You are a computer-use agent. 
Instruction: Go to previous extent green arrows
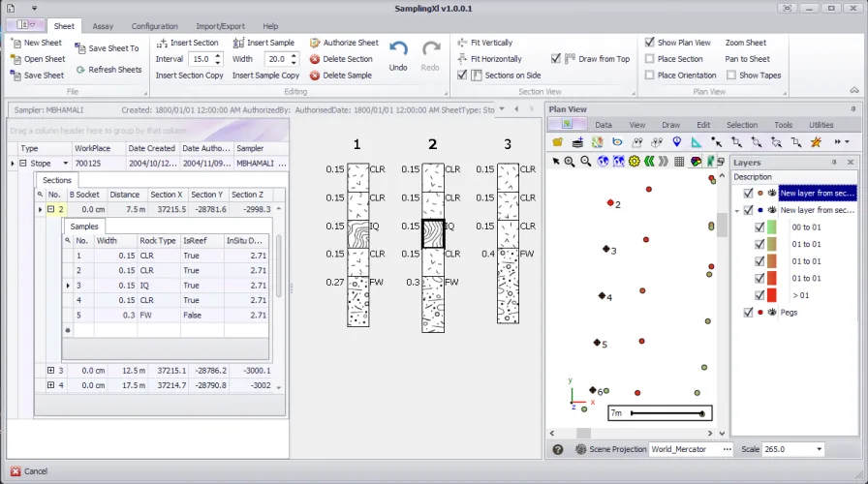(x=649, y=162)
